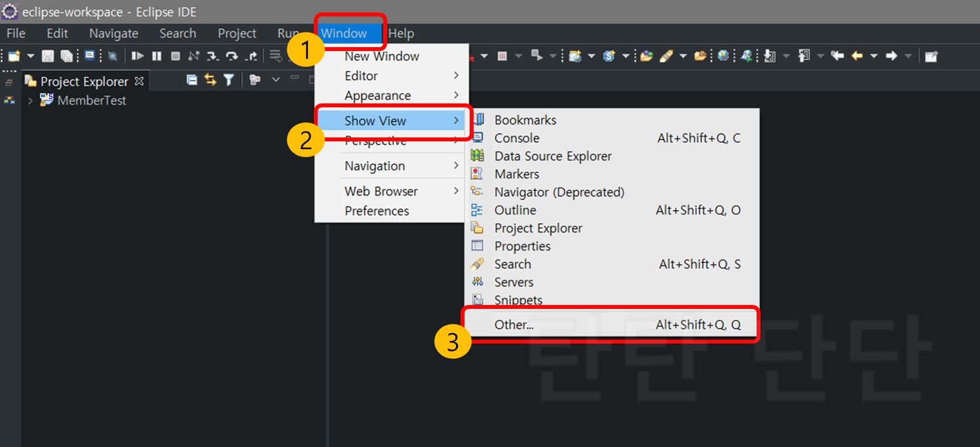Expand the Appearance submenu
This screenshot has height=447, width=980.
coord(391,96)
